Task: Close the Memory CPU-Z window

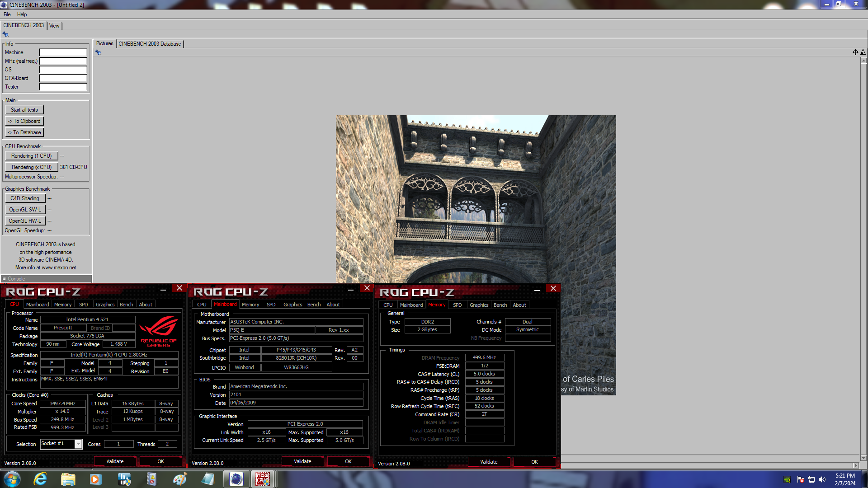Action: point(553,289)
